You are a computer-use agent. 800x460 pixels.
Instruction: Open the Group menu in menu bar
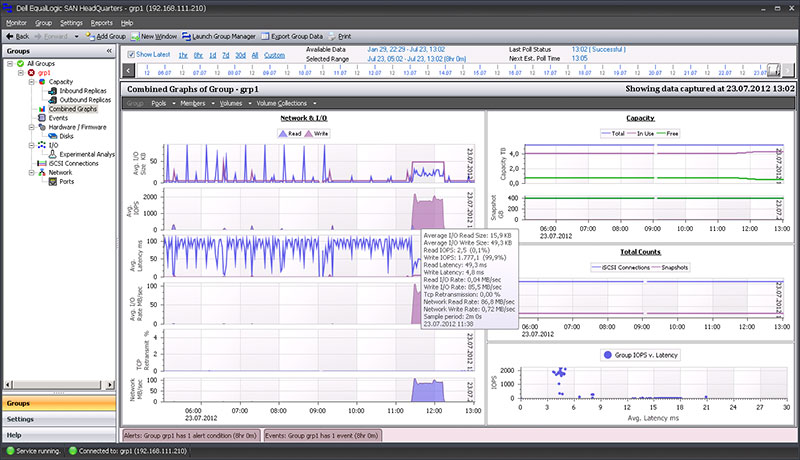(43, 23)
